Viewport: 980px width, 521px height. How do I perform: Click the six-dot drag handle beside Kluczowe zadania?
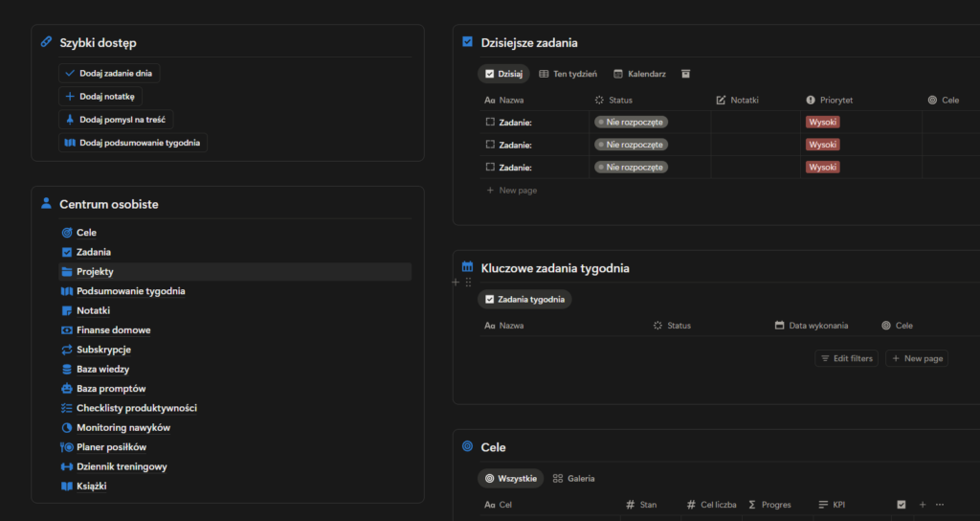[468, 283]
